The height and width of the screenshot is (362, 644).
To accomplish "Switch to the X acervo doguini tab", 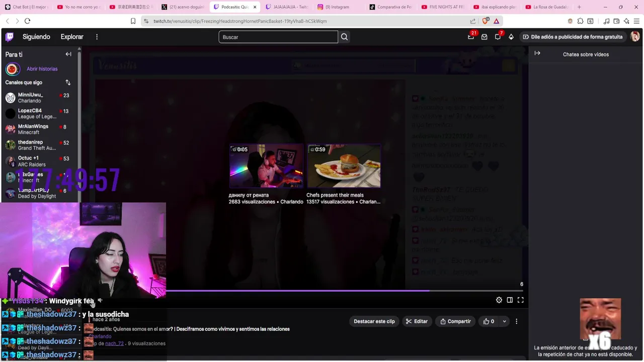I will [x=182, y=7].
